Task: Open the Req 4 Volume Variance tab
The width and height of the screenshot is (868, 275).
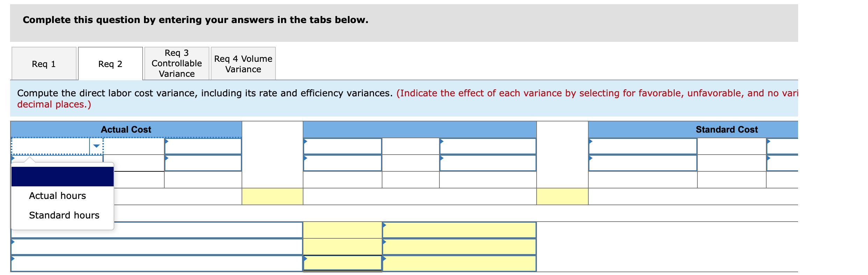Action: pyautogui.click(x=243, y=63)
